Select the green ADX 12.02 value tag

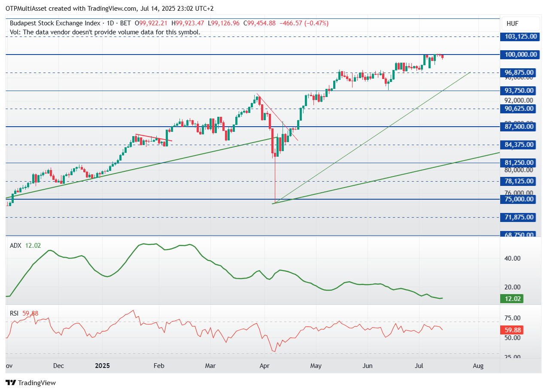click(x=512, y=299)
